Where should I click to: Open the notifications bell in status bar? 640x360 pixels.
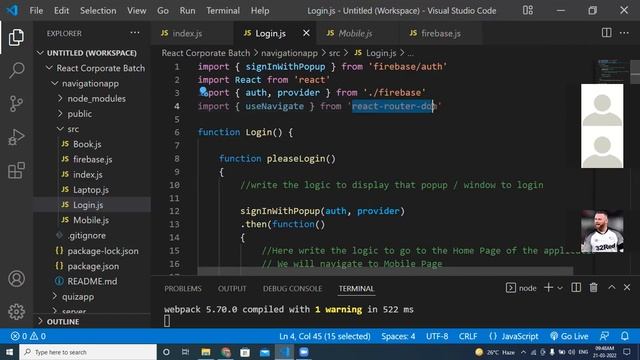point(624,336)
